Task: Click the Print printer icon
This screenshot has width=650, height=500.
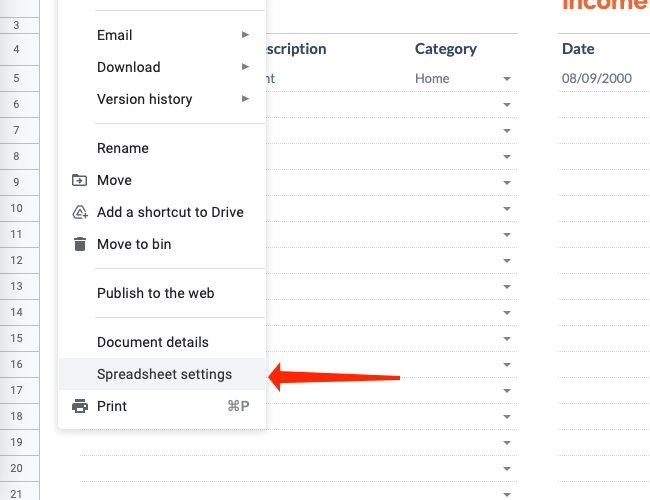Action: point(80,406)
